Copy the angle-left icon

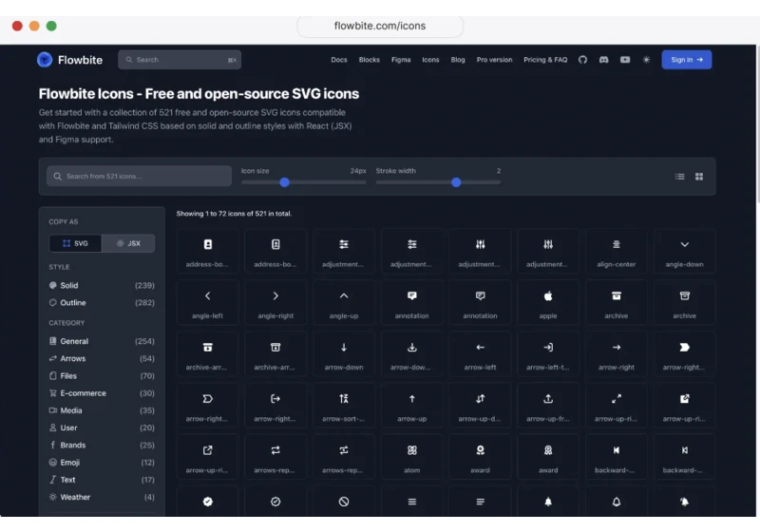(x=207, y=303)
